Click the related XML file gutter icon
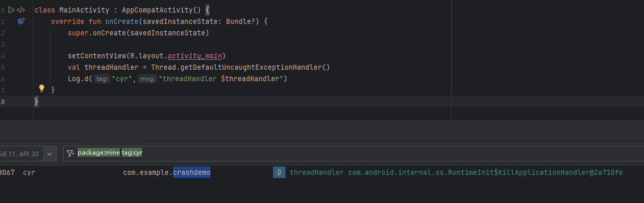The image size is (644, 203). tap(21, 10)
